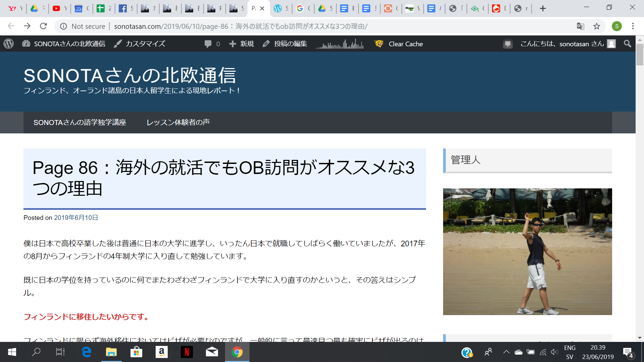
Task: Click the ENG SV language indicator
Action: click(x=570, y=352)
